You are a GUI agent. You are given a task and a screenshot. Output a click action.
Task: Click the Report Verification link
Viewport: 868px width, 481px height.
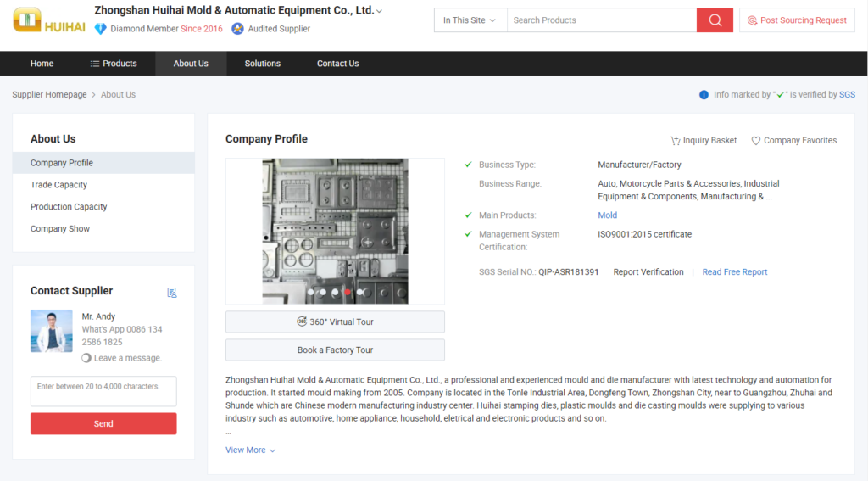pos(648,272)
